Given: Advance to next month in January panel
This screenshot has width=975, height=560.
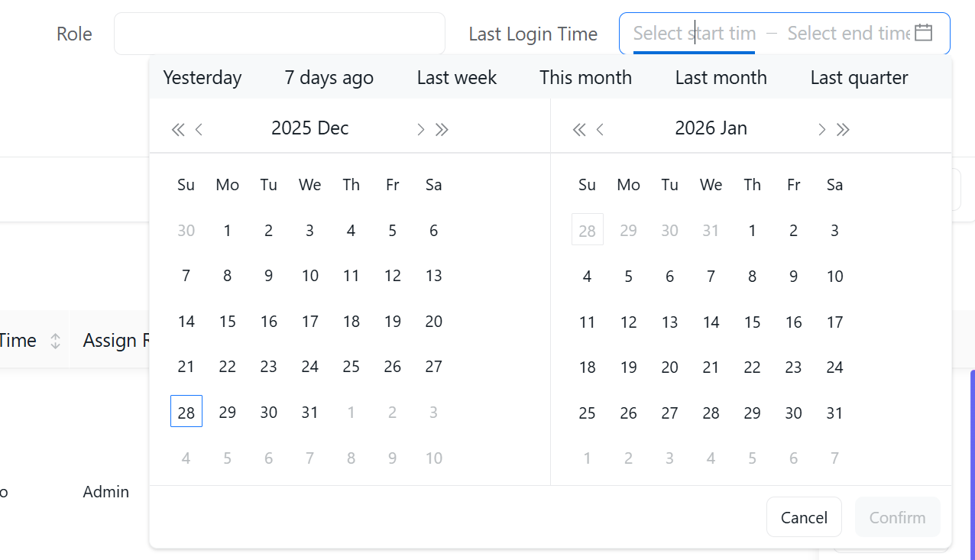Looking at the screenshot, I should [821, 130].
